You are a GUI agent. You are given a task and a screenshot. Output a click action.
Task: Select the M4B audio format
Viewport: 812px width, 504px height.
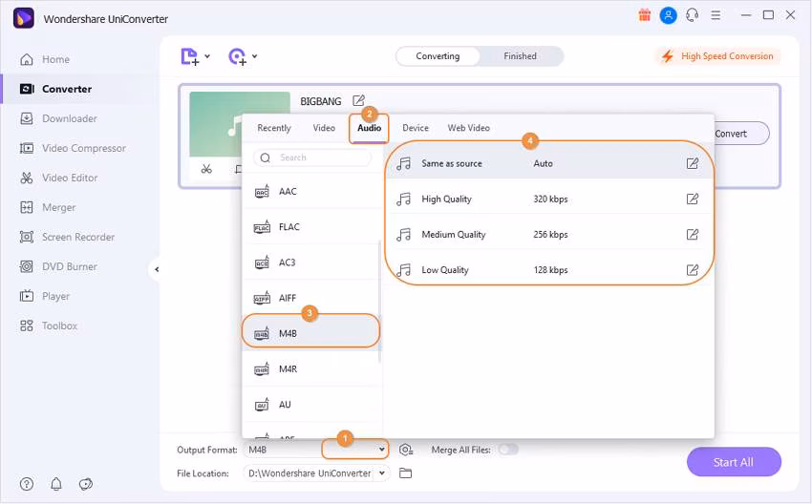click(311, 333)
